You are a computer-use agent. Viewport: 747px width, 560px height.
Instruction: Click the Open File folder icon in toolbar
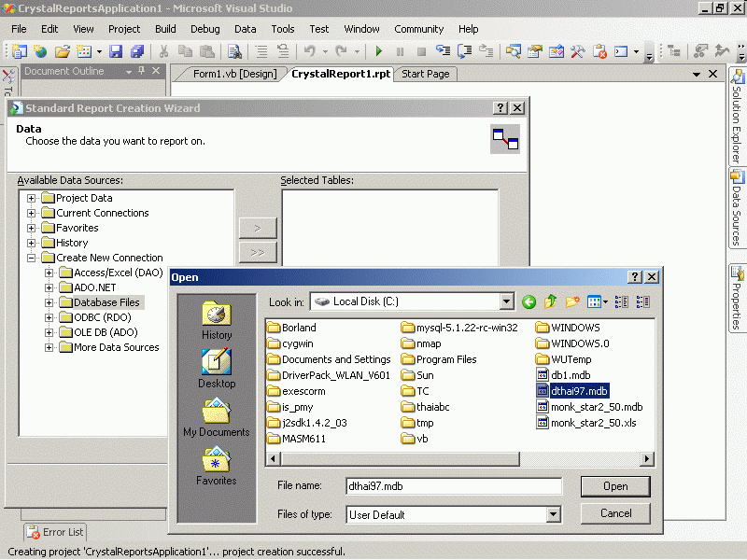[63, 51]
